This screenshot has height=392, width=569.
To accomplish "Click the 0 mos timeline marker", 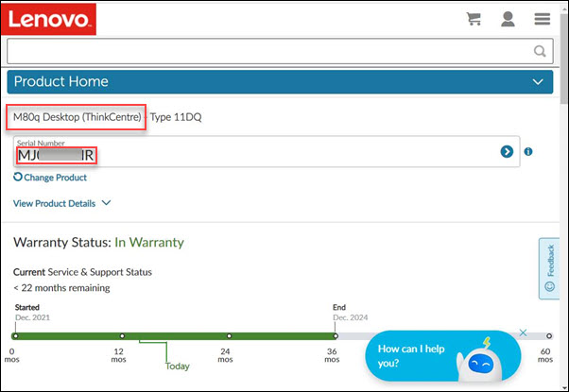I will pos(15,335).
